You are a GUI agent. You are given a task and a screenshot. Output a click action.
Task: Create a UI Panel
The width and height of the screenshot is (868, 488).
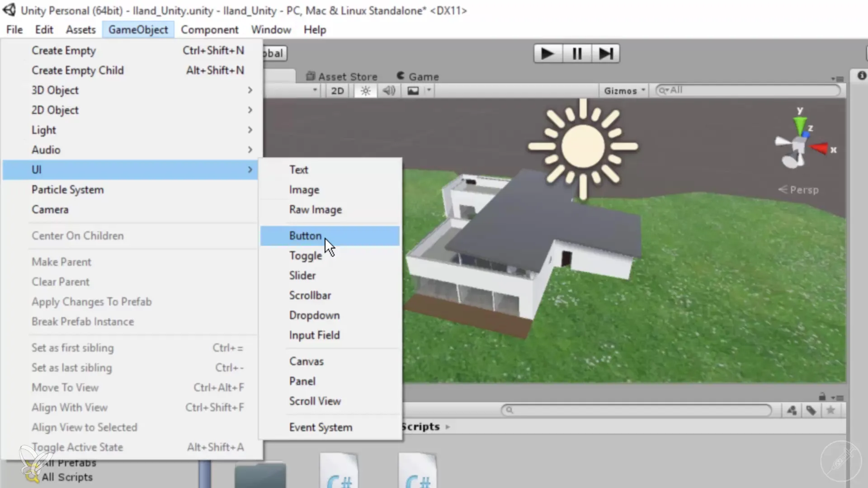(x=330, y=381)
